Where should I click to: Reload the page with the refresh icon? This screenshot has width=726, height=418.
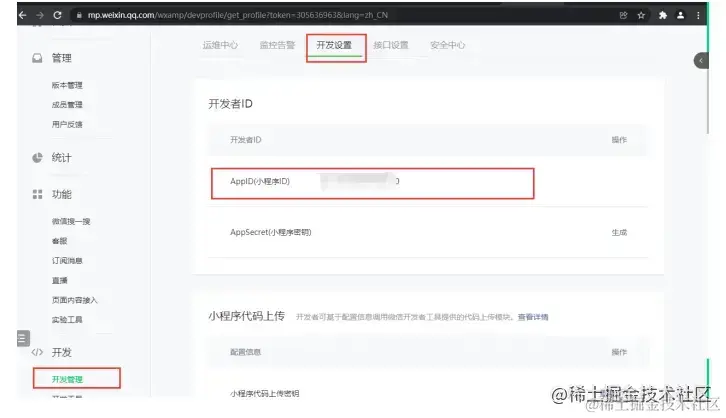pyautogui.click(x=57, y=15)
